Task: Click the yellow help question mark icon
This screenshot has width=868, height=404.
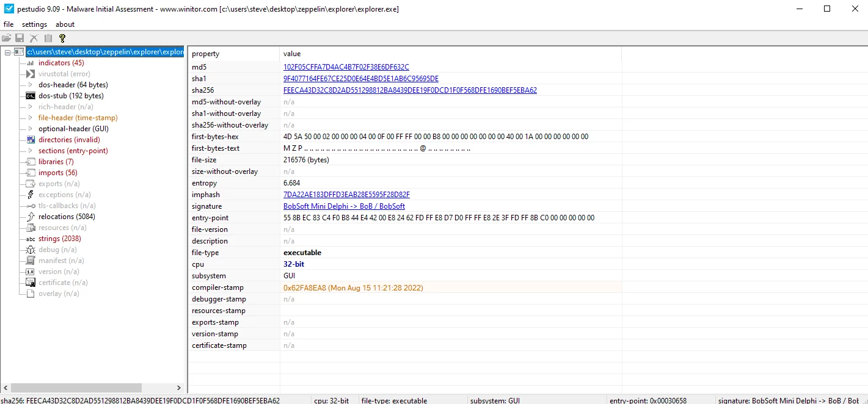Action: pyautogui.click(x=62, y=38)
